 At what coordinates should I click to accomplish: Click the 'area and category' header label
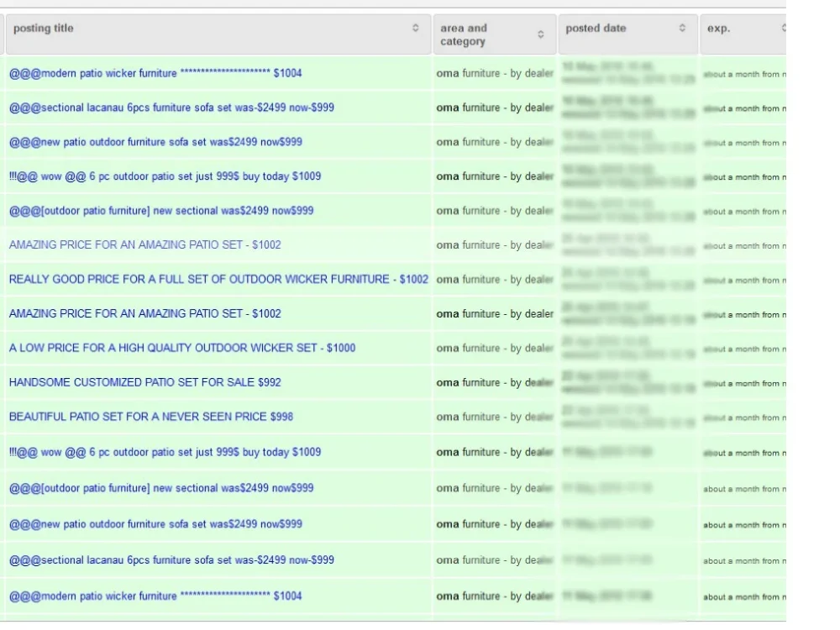point(464,34)
